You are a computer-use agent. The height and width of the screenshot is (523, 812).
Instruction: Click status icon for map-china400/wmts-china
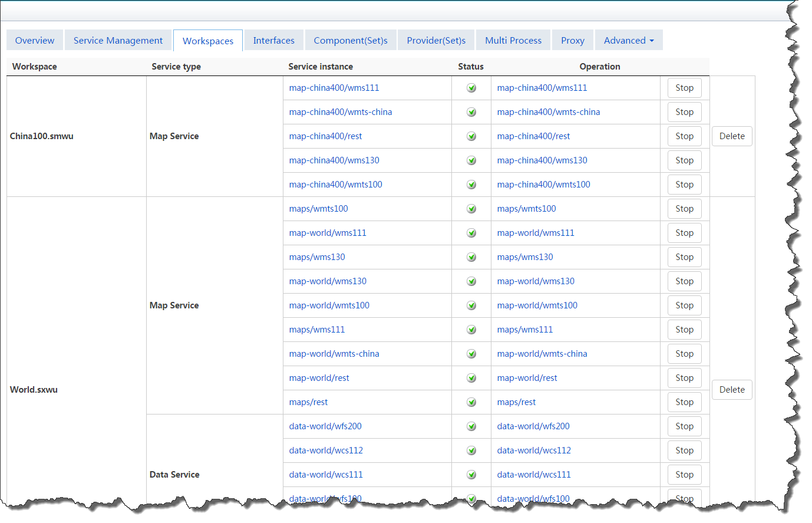[471, 112]
